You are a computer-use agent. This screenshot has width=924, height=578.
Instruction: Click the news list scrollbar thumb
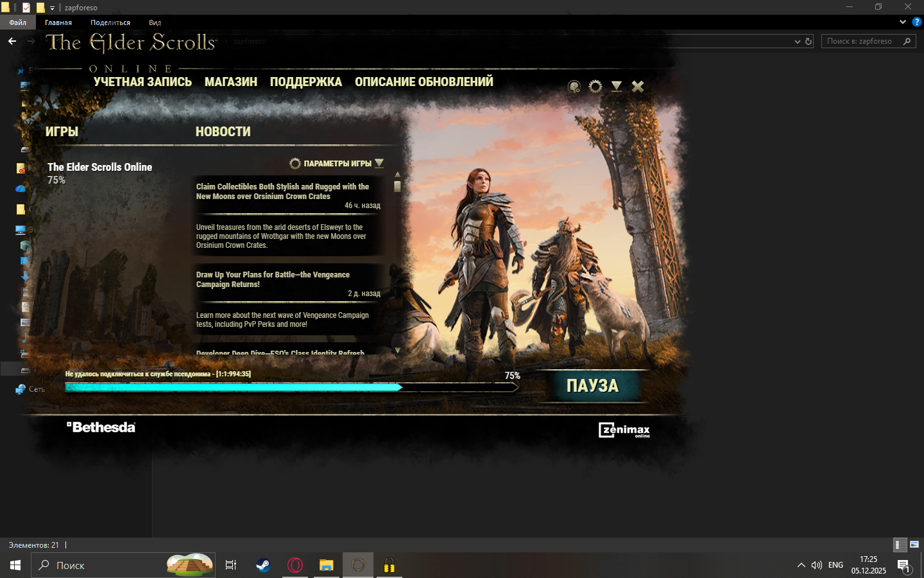(x=397, y=186)
